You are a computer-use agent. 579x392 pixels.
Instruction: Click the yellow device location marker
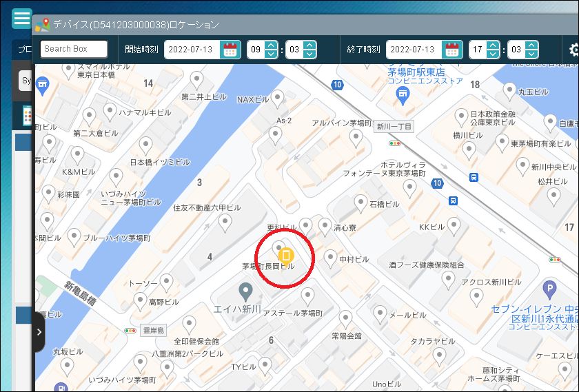point(286,255)
